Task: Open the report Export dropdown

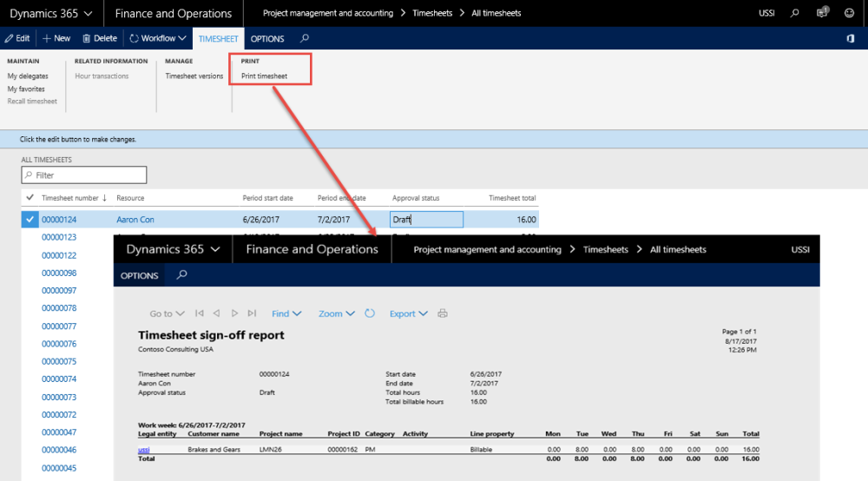Action: 409,313
